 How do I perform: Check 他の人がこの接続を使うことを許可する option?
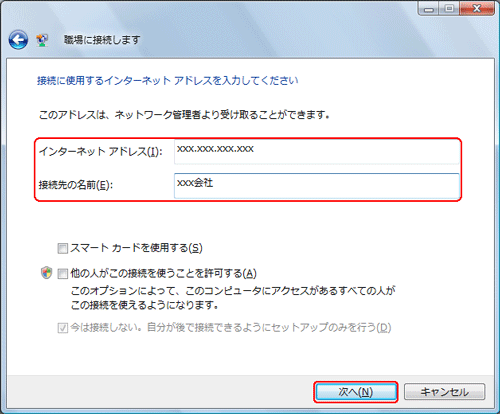tap(63, 274)
